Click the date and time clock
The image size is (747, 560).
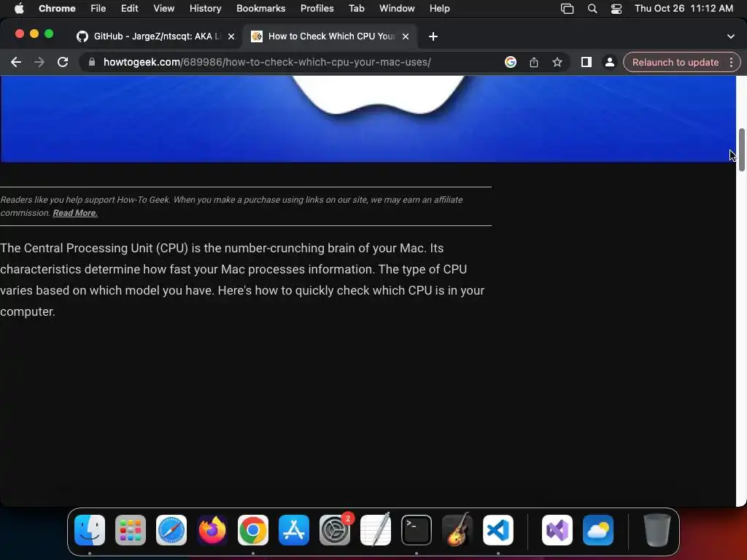coord(684,8)
